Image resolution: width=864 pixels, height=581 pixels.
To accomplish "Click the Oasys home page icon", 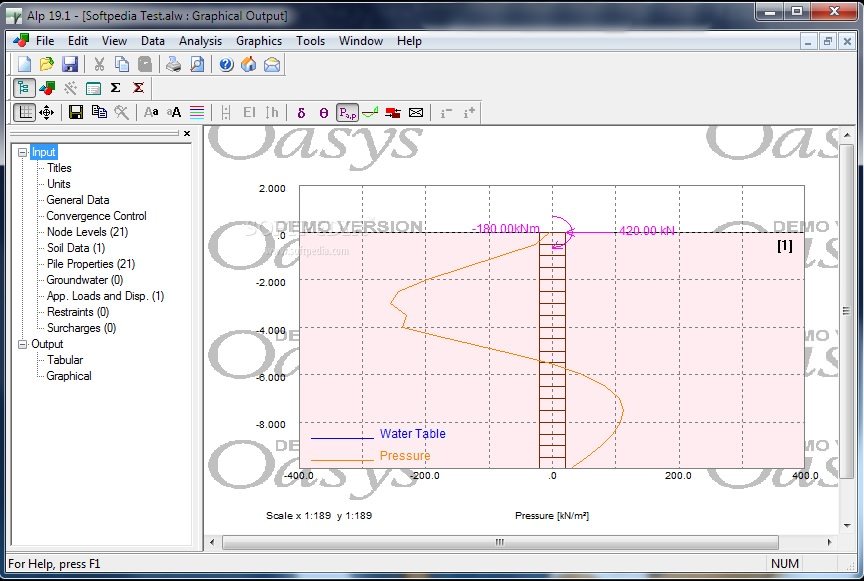I will click(249, 64).
